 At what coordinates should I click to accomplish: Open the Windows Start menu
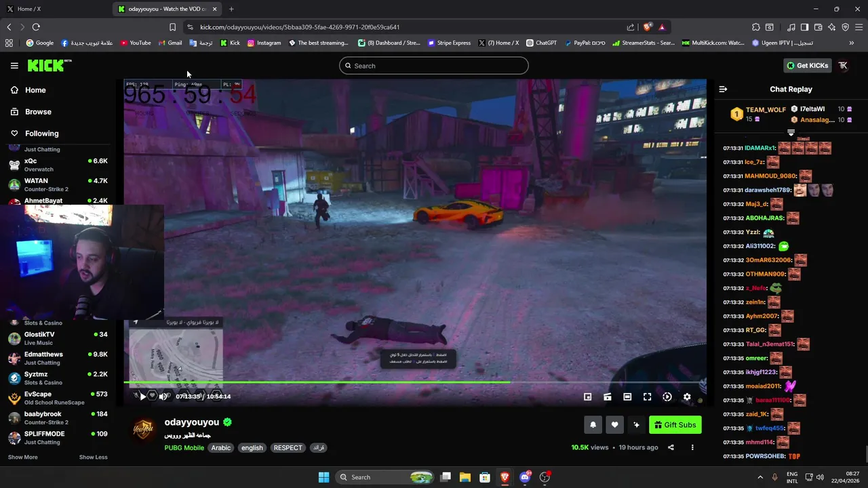[323, 477]
